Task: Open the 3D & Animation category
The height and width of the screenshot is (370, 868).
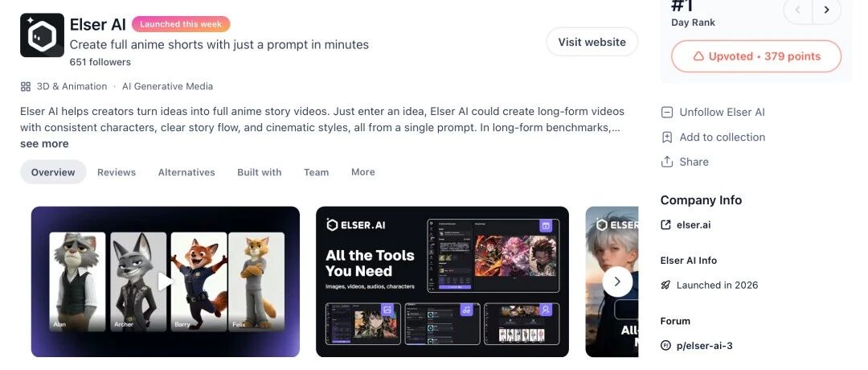Action: 72,86
